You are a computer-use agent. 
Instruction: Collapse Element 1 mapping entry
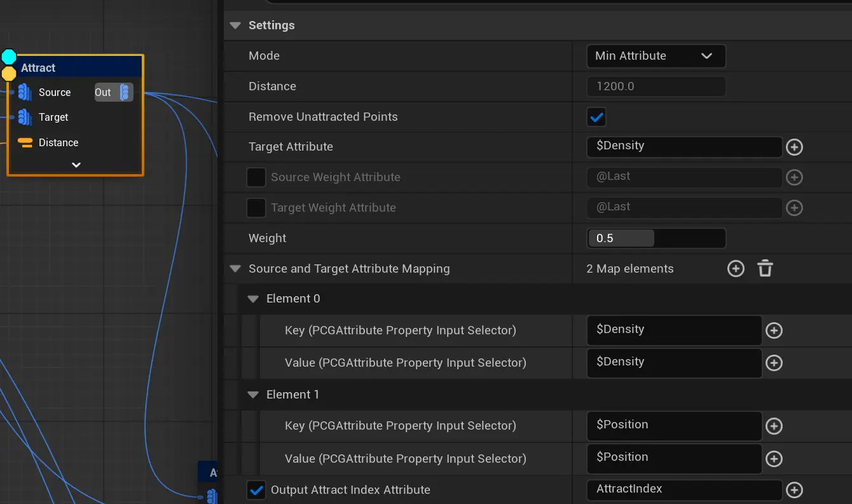[253, 395]
